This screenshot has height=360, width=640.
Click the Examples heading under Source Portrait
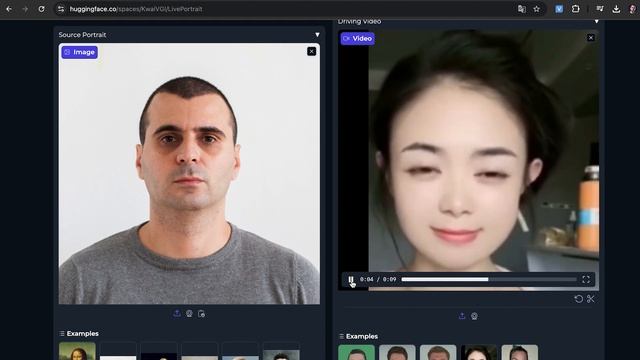[82, 333]
